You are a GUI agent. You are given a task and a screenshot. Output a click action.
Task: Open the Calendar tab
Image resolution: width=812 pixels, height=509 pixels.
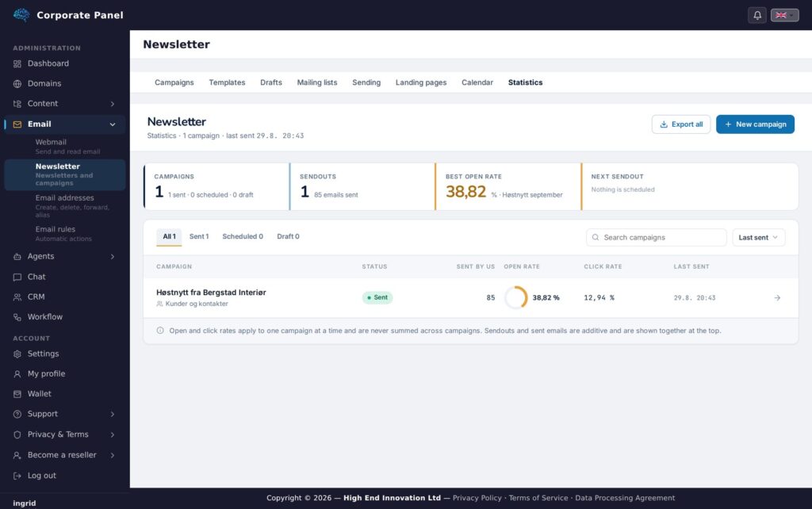point(477,82)
